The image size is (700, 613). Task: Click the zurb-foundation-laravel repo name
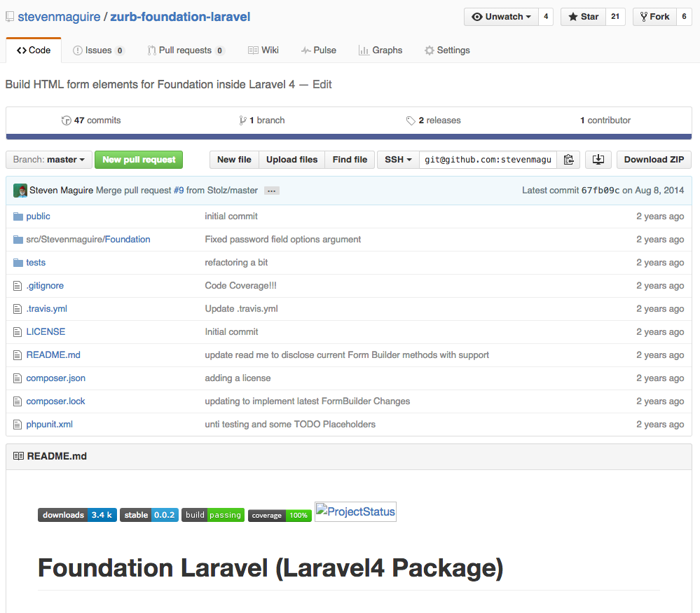[x=180, y=17]
